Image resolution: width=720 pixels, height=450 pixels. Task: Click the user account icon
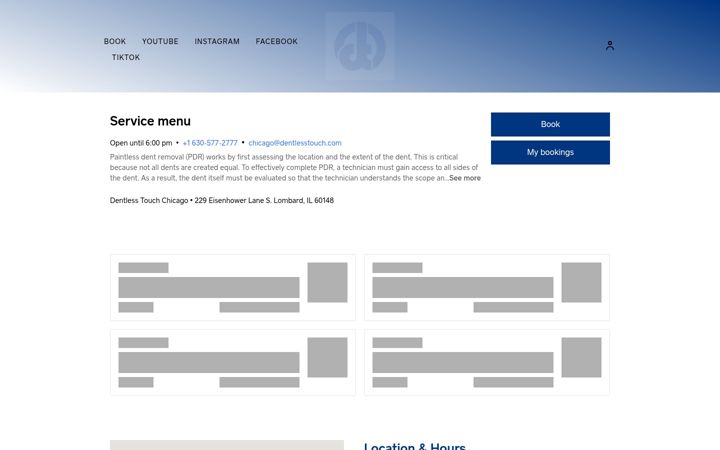click(x=610, y=45)
